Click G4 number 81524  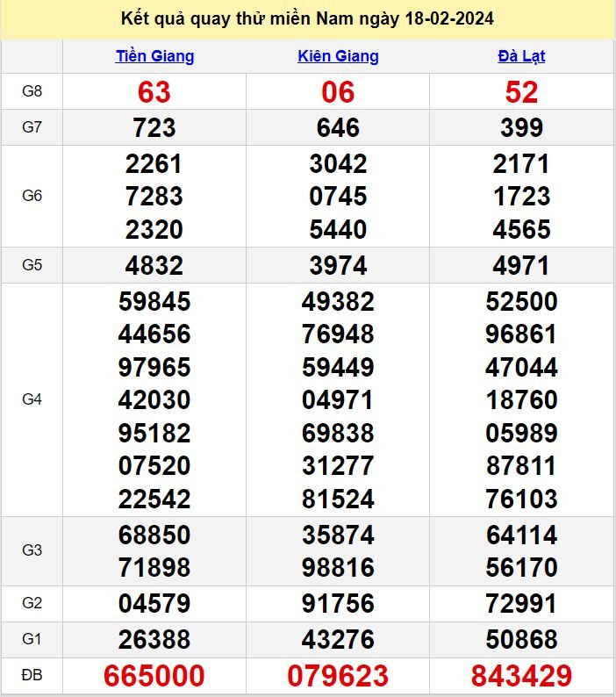tap(338, 499)
